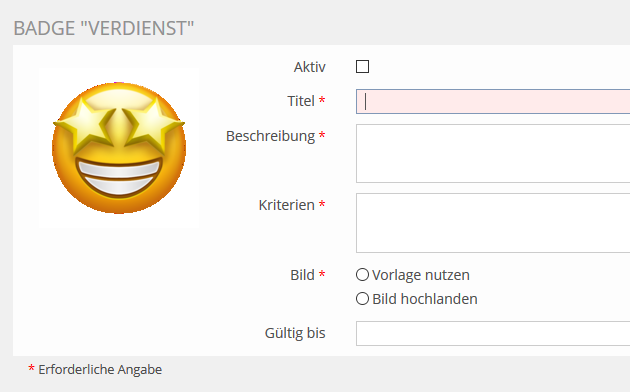630x392 pixels.
Task: Click the Bild field label
Action: [303, 276]
